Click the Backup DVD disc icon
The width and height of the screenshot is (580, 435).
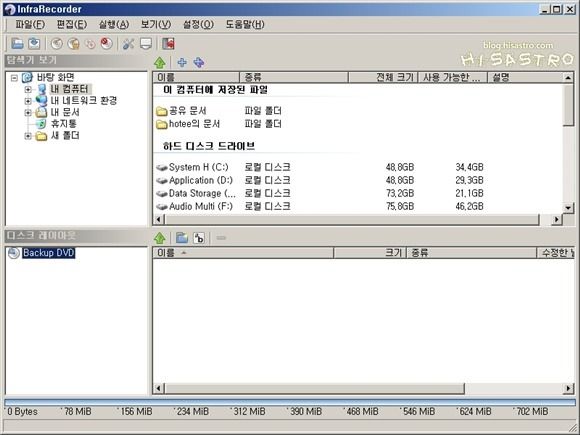[x=14, y=253]
